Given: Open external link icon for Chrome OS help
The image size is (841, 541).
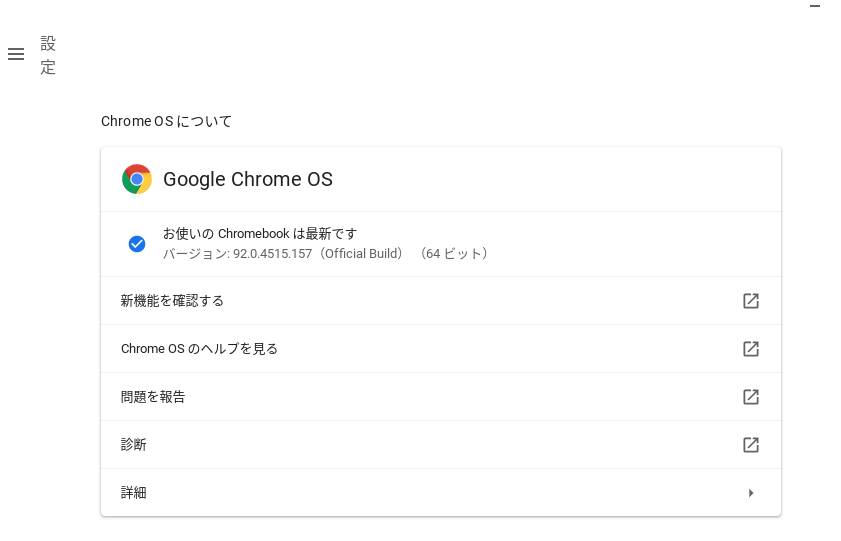Looking at the screenshot, I should tap(751, 349).
